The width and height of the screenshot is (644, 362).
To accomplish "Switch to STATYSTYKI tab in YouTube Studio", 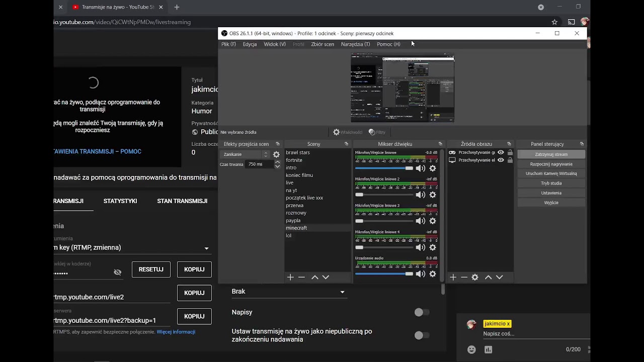I will [x=120, y=201].
